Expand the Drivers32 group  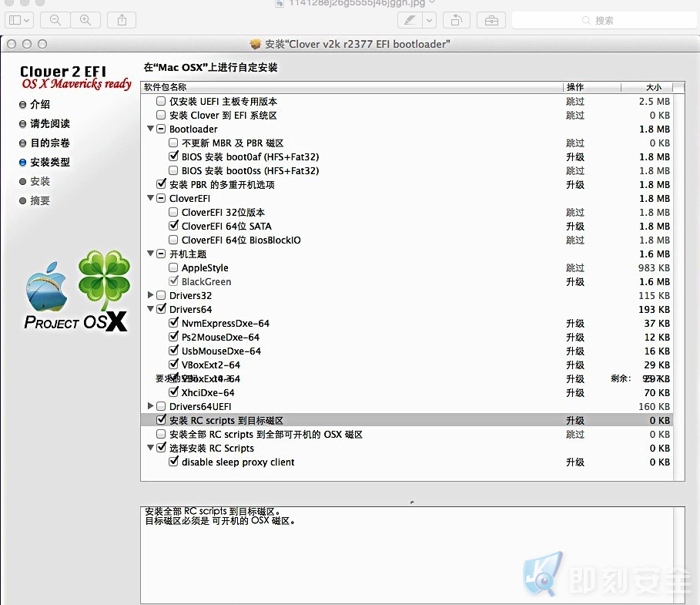pos(150,295)
